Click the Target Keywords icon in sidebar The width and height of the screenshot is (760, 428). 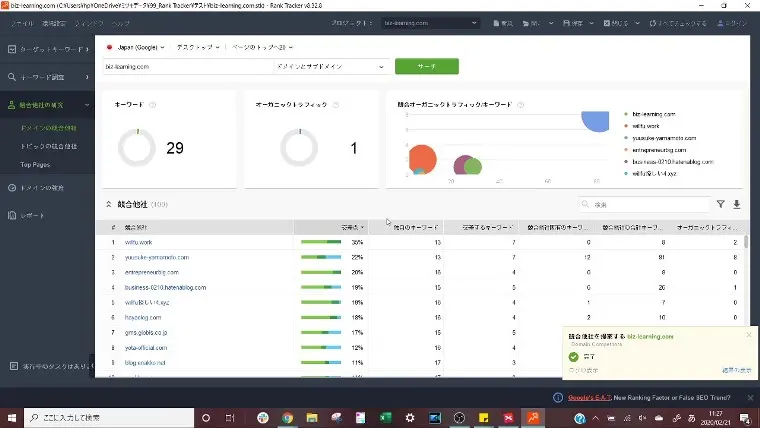10,48
